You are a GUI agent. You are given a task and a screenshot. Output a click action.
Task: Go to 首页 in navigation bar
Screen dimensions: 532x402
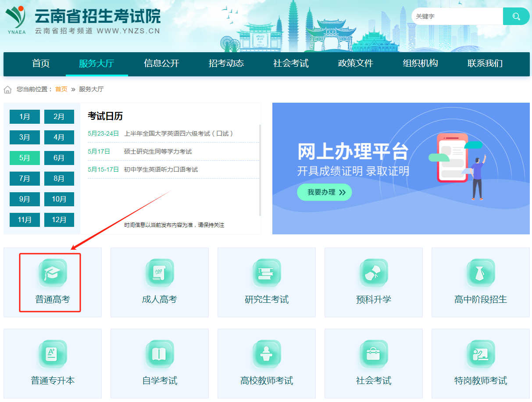pyautogui.click(x=41, y=64)
